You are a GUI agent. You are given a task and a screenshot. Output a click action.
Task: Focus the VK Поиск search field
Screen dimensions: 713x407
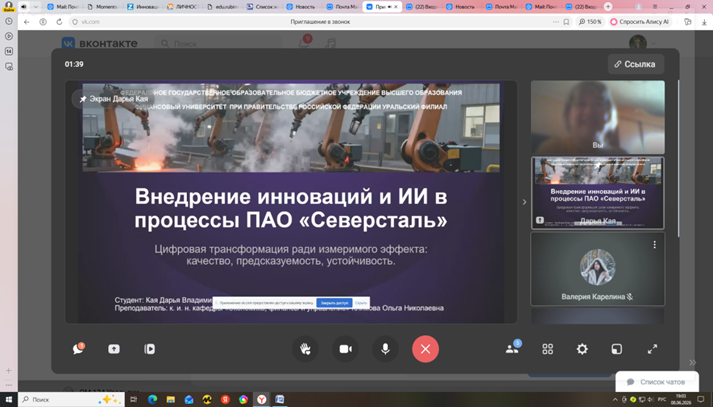[x=218, y=44]
